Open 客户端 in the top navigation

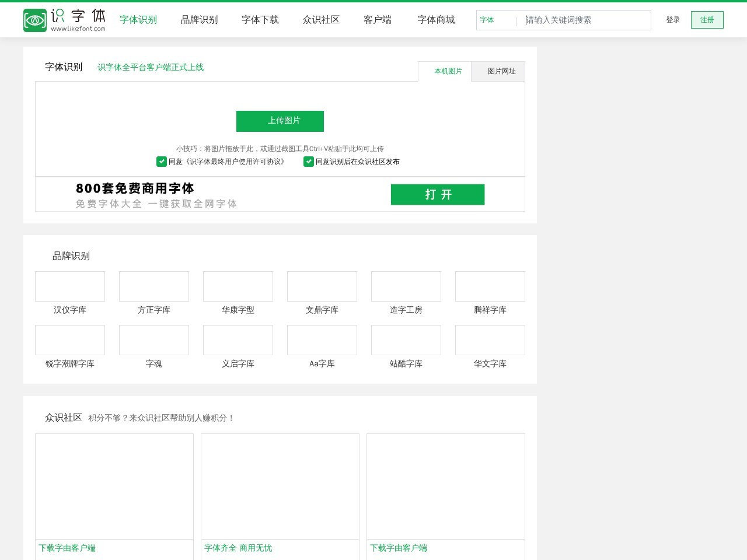[x=378, y=20]
